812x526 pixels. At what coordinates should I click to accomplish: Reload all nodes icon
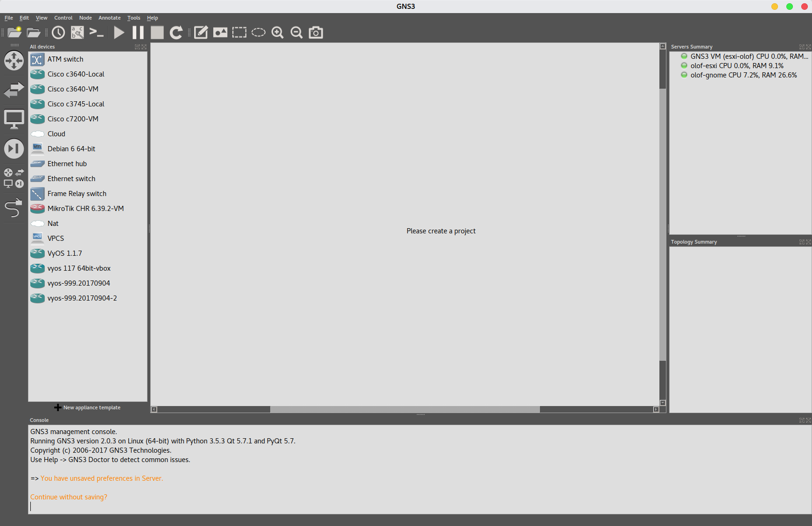(176, 32)
